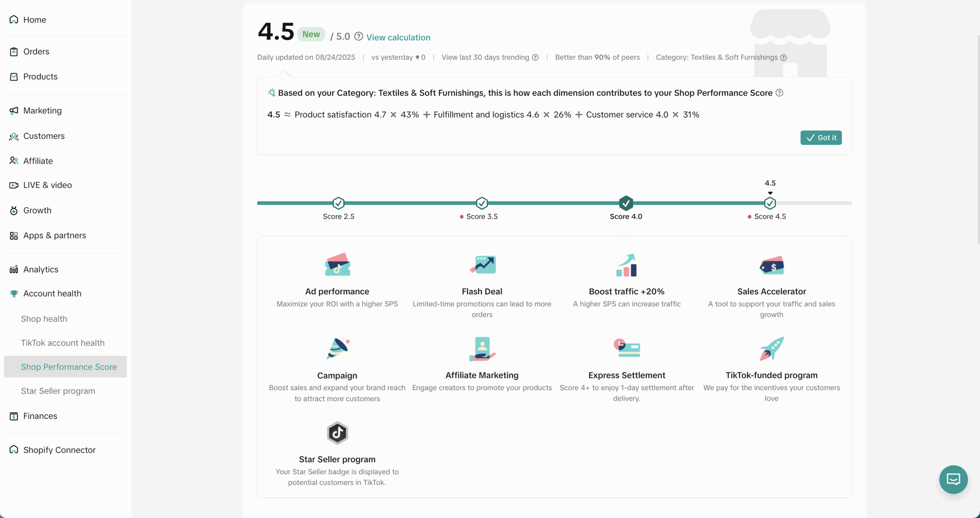The width and height of the screenshot is (980, 518).
Task: Click the Growth medal icon
Action: click(14, 210)
